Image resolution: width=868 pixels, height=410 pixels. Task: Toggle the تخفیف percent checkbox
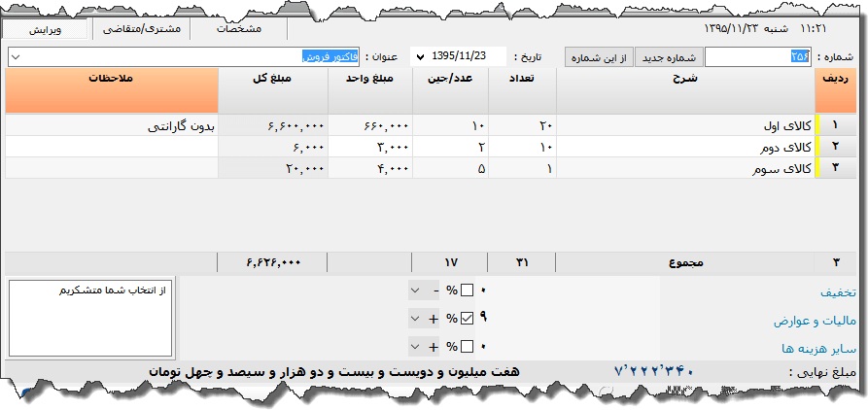(468, 290)
